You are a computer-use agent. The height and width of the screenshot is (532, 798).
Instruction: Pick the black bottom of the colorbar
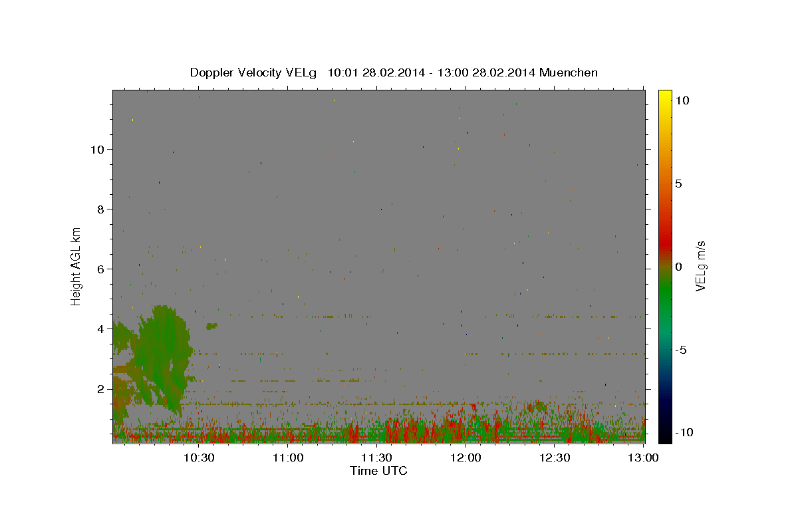tap(664, 436)
